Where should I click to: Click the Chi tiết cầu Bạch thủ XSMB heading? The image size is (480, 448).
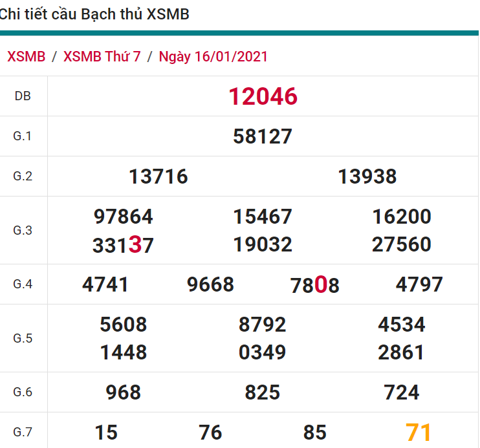94,14
